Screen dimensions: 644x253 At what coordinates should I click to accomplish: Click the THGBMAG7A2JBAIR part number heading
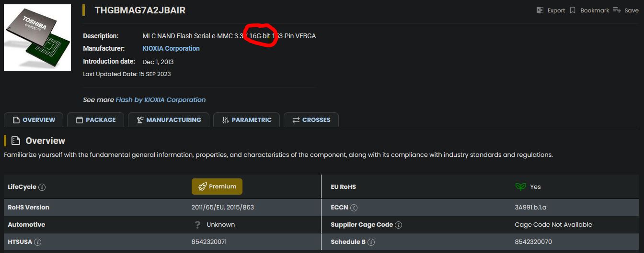140,10
